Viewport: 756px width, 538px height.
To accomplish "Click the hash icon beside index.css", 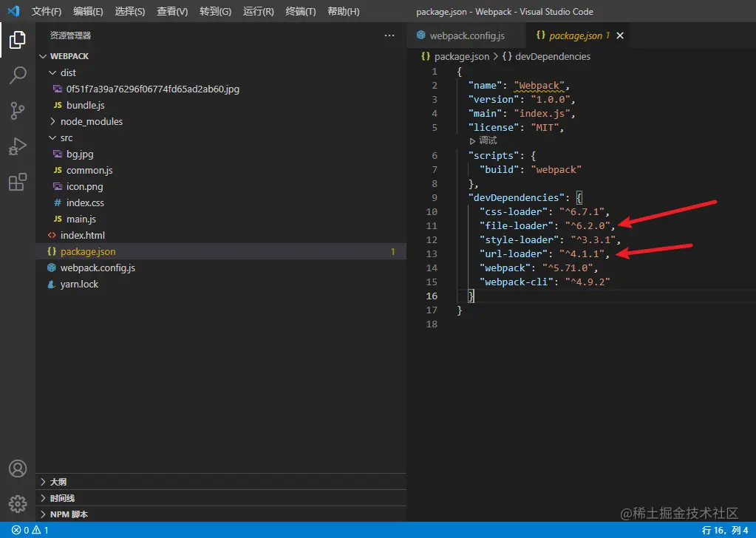I will tap(58, 203).
